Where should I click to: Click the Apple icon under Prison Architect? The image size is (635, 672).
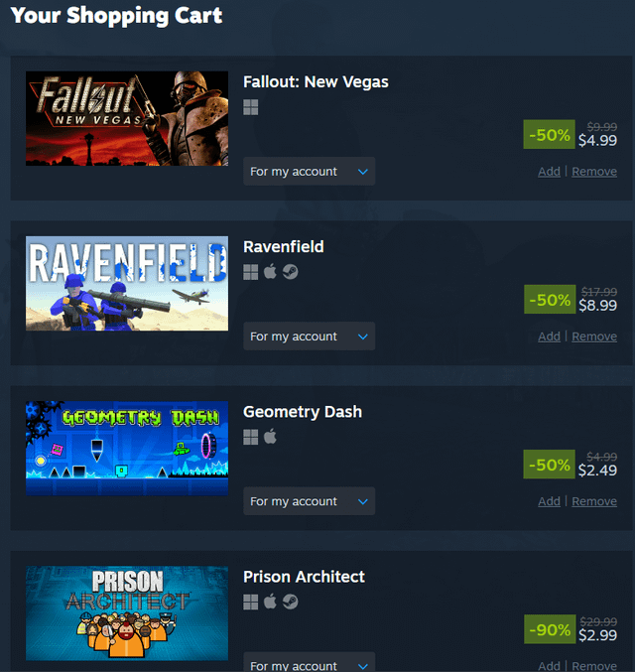(270, 602)
